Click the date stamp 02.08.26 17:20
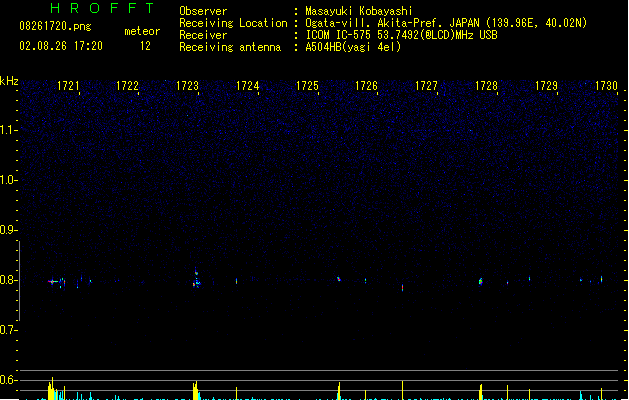The height and width of the screenshot is (400, 629). tap(61, 46)
